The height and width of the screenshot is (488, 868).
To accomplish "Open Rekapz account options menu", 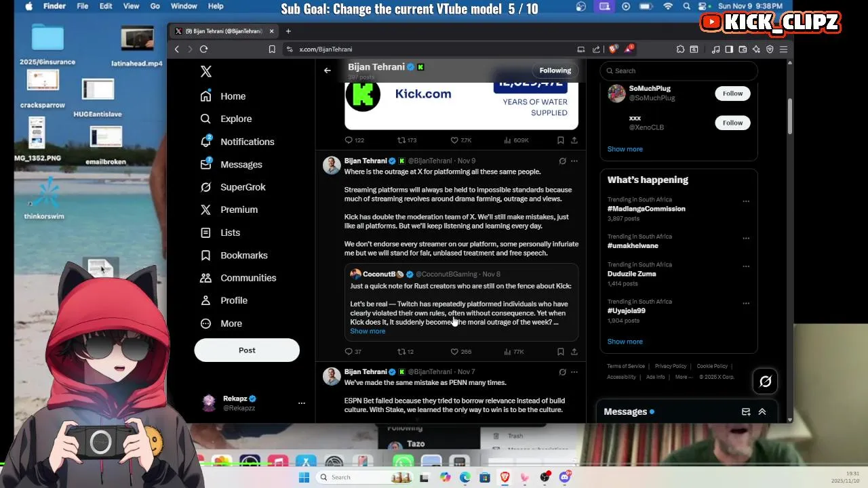I will pos(302,403).
